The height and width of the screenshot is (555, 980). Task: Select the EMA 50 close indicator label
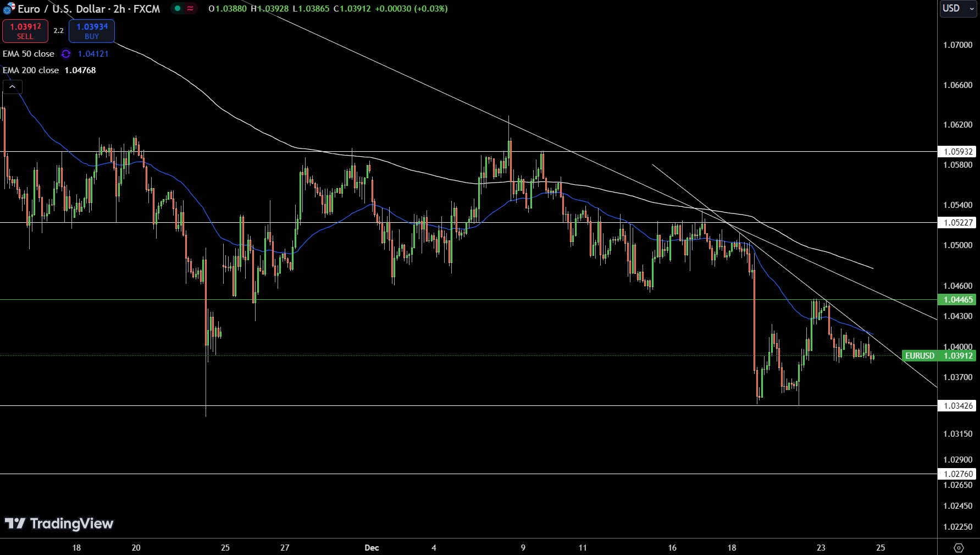(29, 54)
